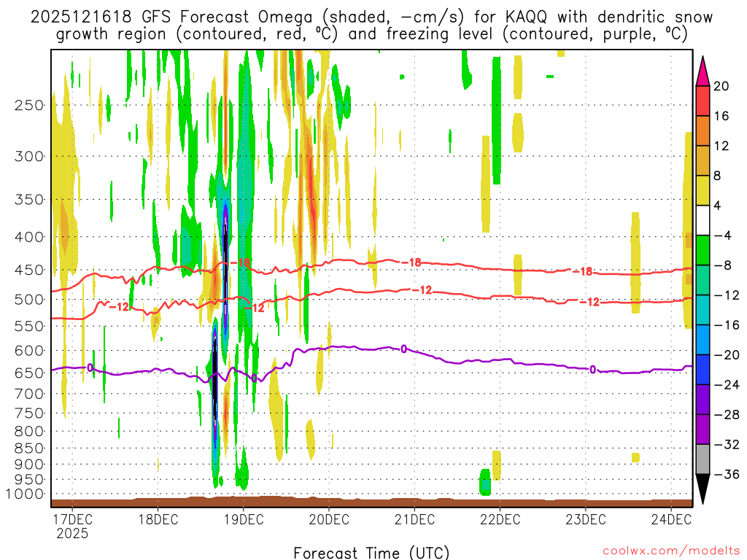This screenshot has height=560, width=747.
Task: Select the orange 12 to 16 colorbar swatch
Action: click(703, 131)
